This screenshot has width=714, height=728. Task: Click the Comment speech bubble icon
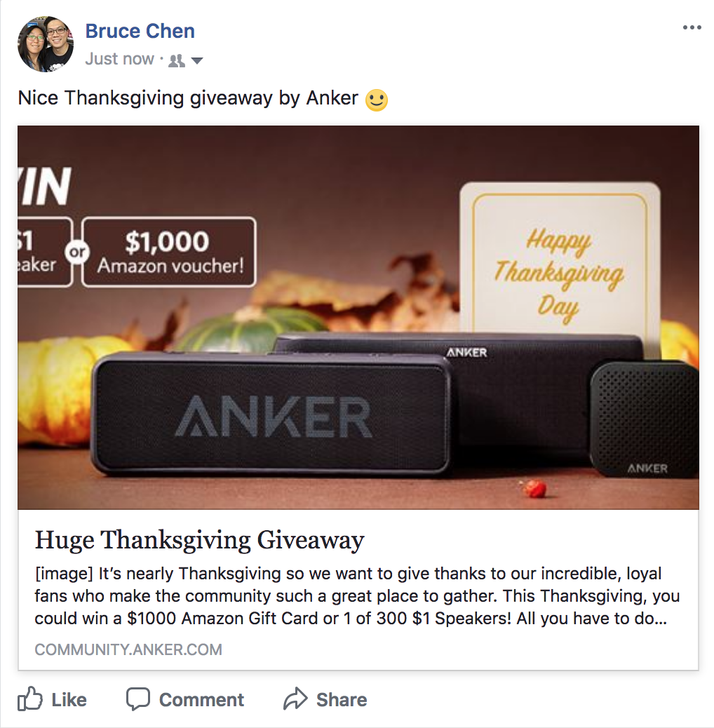click(x=138, y=699)
